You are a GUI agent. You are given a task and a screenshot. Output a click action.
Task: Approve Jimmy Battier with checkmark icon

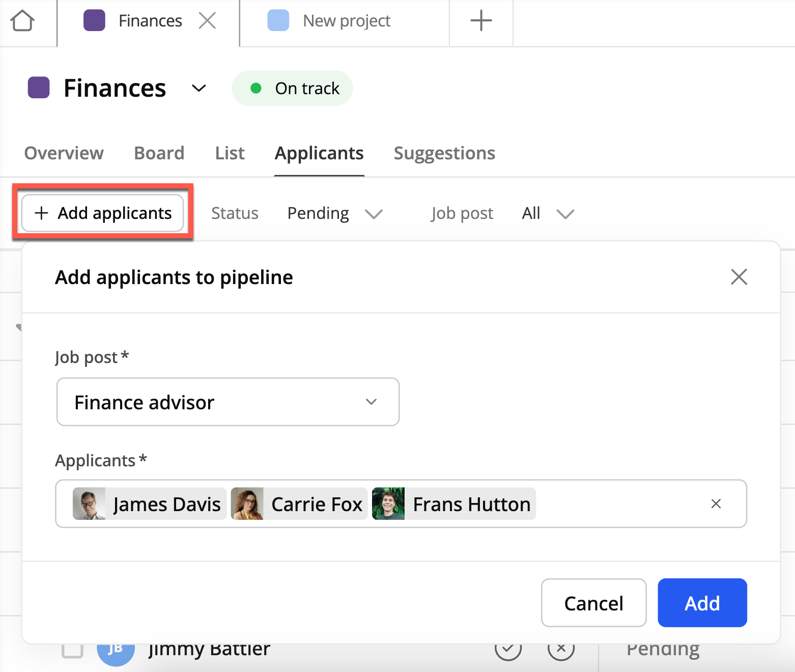[x=508, y=650]
